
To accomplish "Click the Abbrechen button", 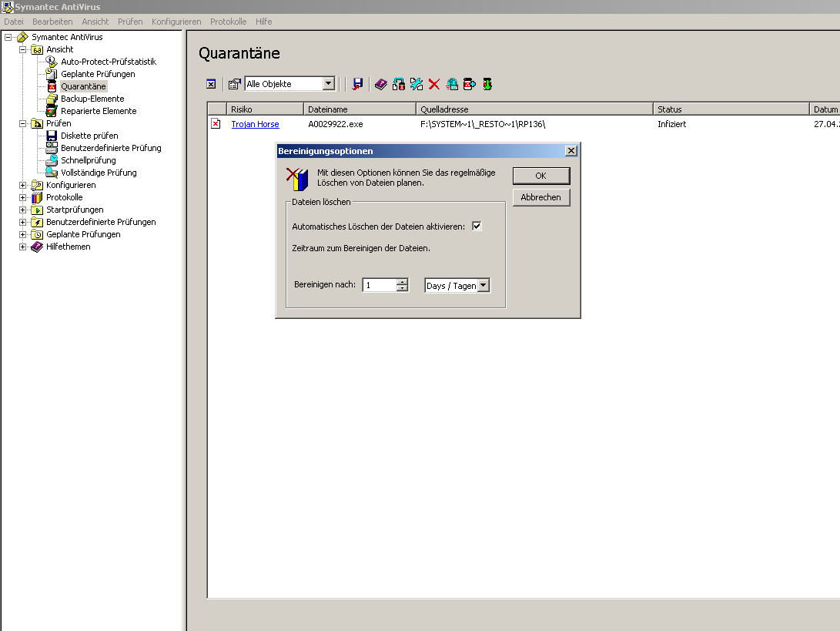I will [541, 197].
